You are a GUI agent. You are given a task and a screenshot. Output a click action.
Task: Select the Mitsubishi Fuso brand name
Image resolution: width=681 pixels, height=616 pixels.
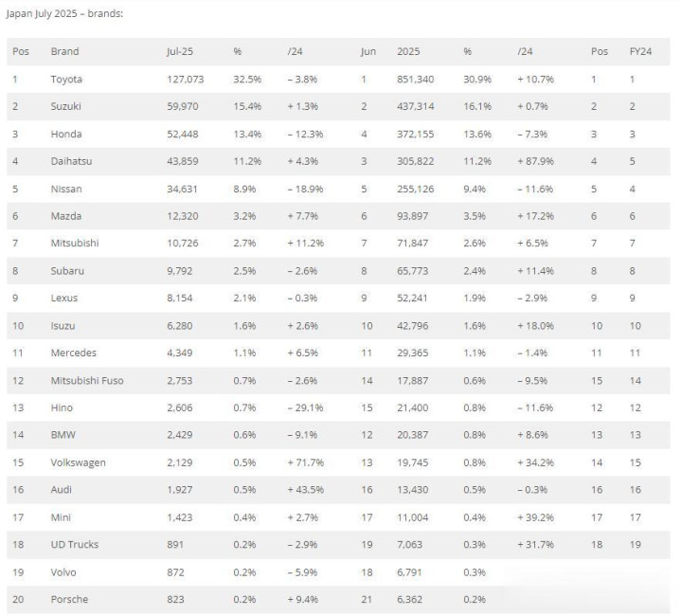87,381
